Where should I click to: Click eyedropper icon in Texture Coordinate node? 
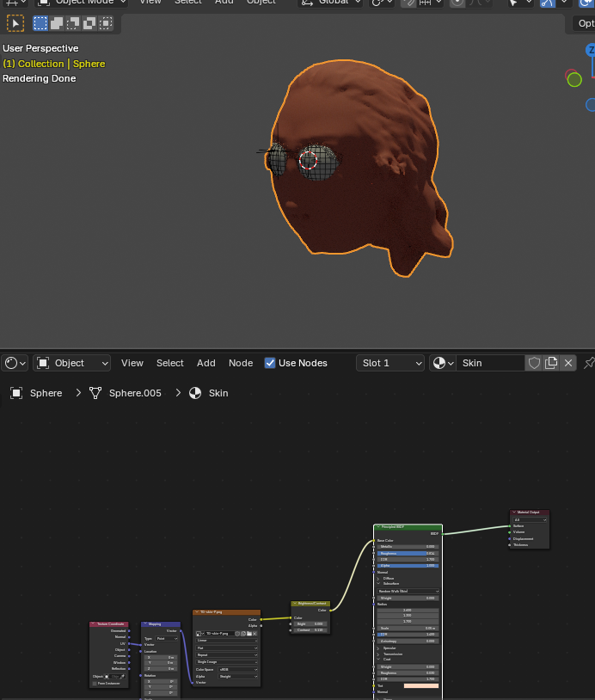pos(122,676)
